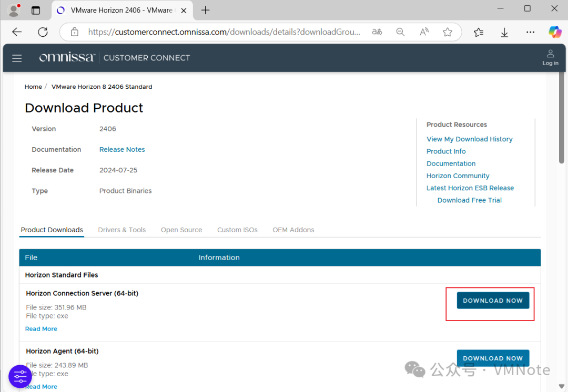The image size is (568, 392).
Task: Add this page to favorites star
Action: coord(448,32)
